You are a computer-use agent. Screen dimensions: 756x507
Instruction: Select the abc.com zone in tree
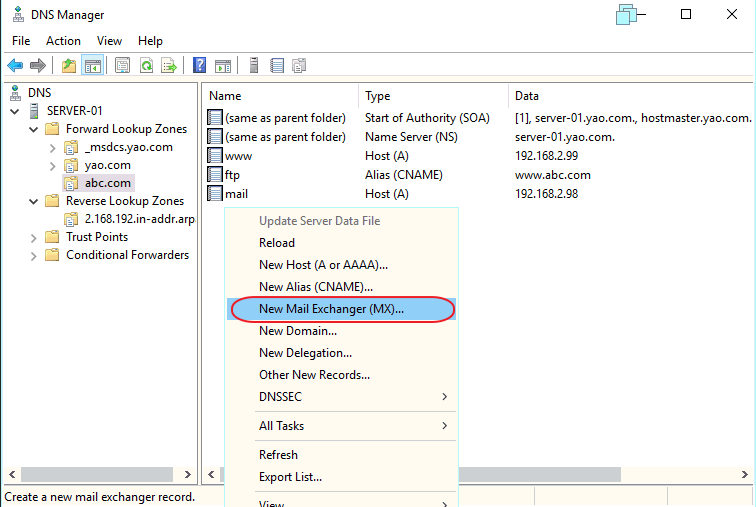(x=107, y=183)
